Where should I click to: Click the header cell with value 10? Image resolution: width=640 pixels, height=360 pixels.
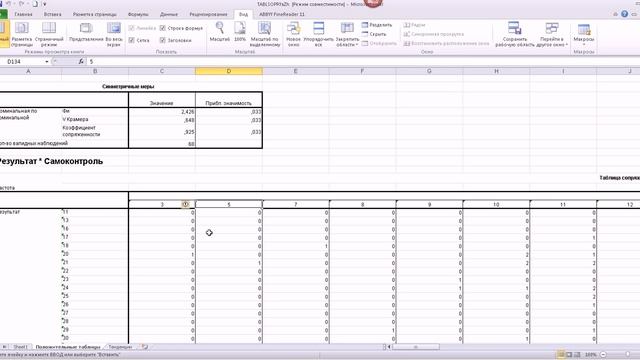496,204
